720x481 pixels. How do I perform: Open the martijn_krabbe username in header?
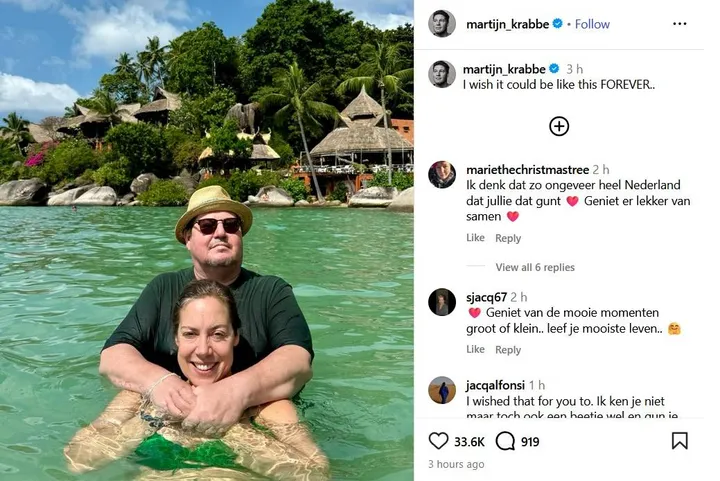point(506,24)
